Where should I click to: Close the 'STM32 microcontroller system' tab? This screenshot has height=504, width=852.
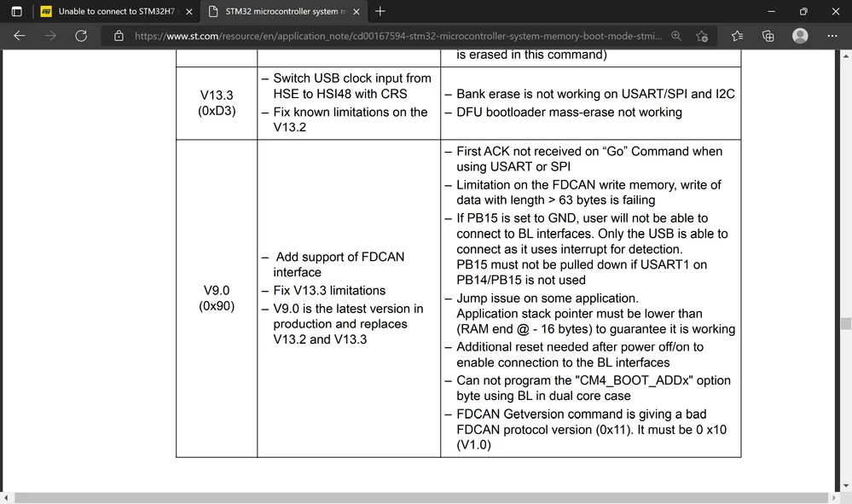coord(356,11)
